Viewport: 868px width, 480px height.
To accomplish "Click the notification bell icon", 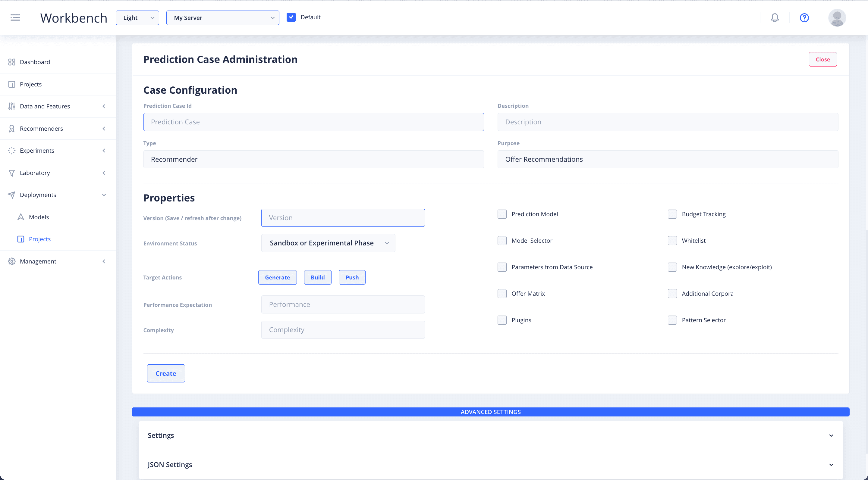I will [x=775, y=17].
